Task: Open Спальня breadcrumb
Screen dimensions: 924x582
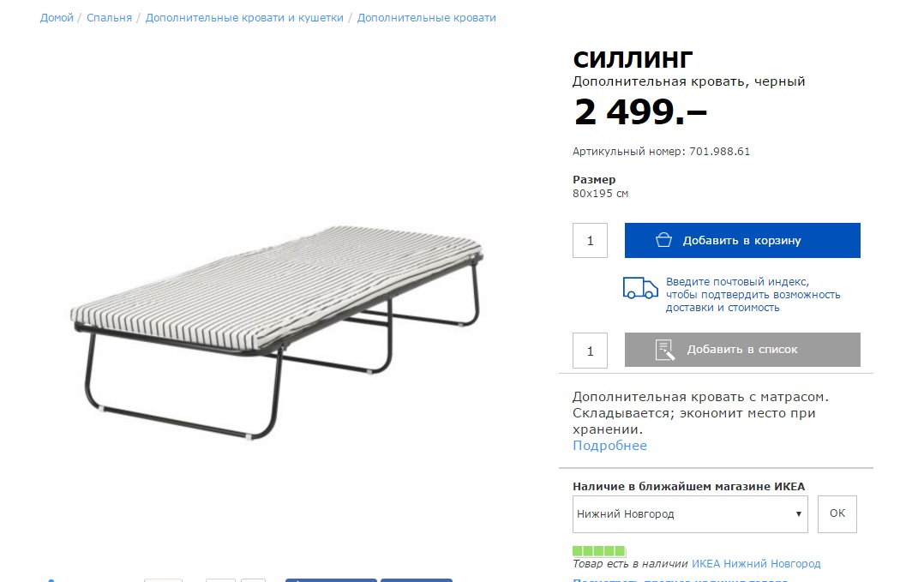Action: pyautogui.click(x=109, y=18)
